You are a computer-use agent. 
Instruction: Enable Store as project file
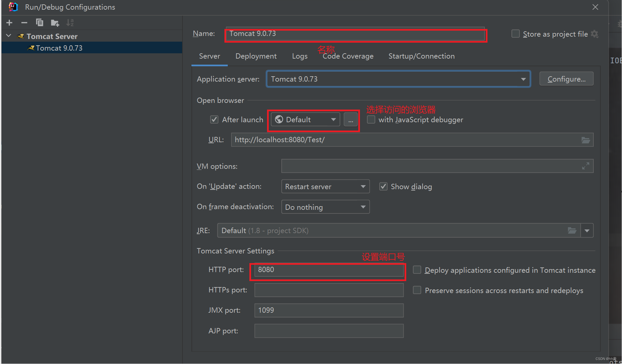click(515, 34)
